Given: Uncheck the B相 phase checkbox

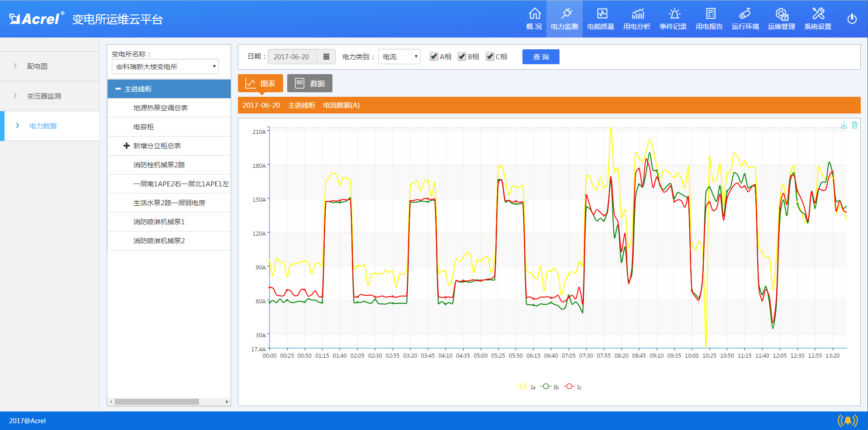Looking at the screenshot, I should coord(462,57).
